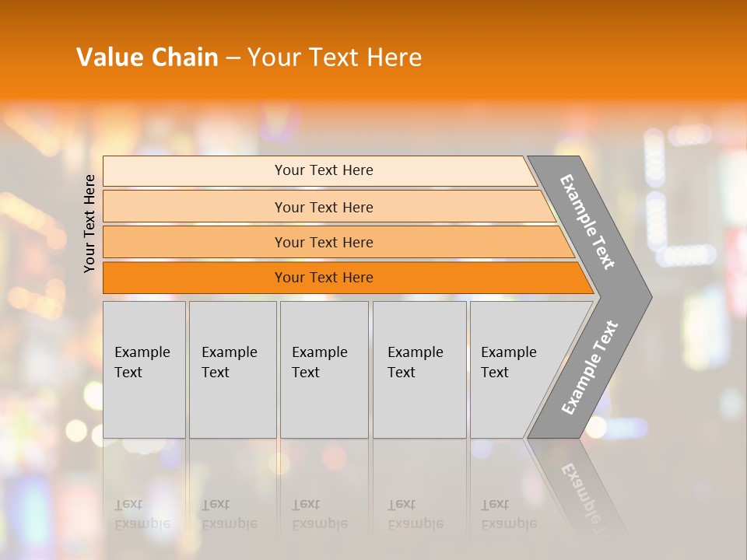Click the bold "Value Chain" title text
747x560 pixels.
147,58
